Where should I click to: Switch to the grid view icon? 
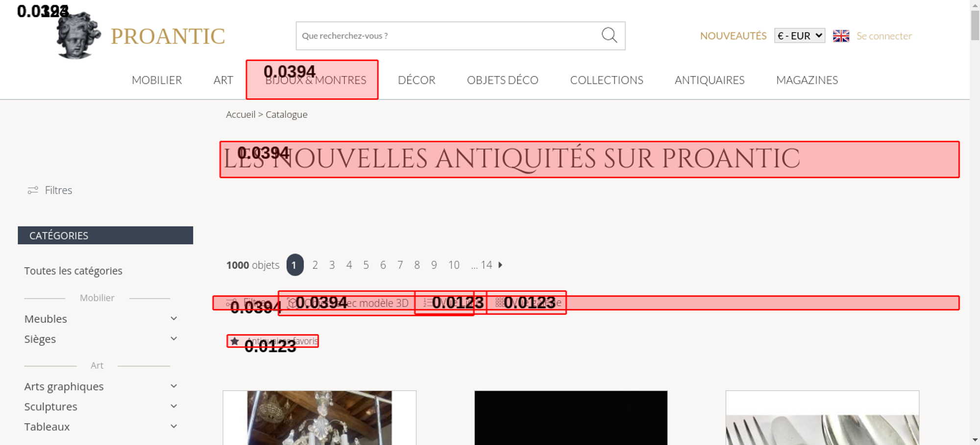[499, 303]
